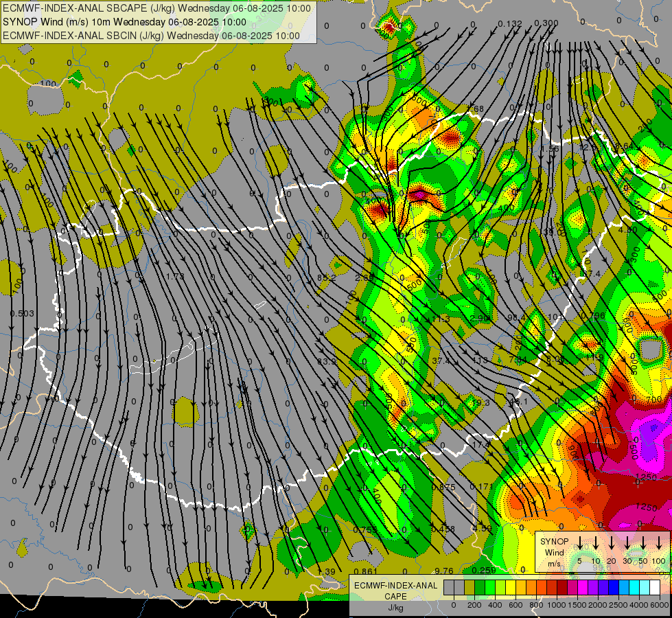Pick the olive swatch in the CAPE legend

click(470, 588)
